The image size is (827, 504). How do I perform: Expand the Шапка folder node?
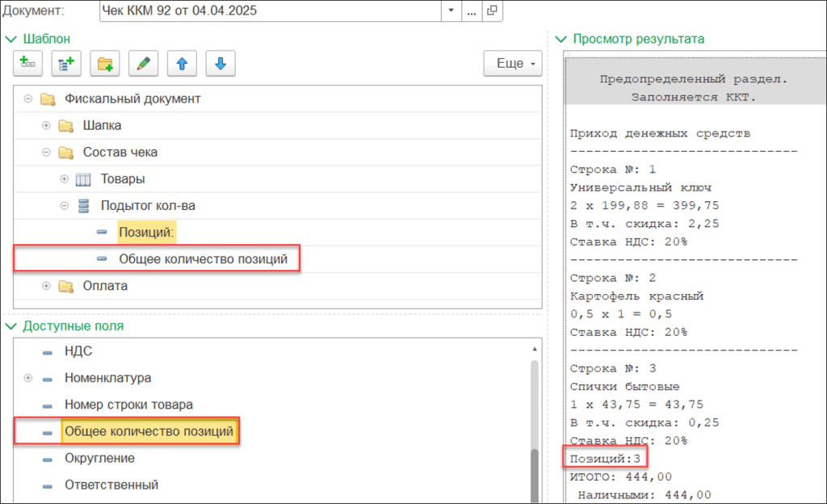pyautogui.click(x=46, y=126)
